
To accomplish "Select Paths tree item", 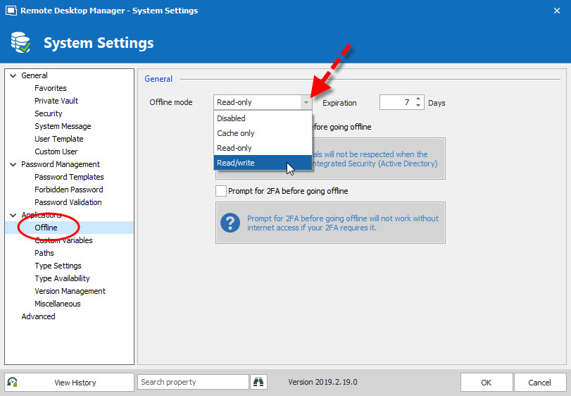I will [44, 253].
